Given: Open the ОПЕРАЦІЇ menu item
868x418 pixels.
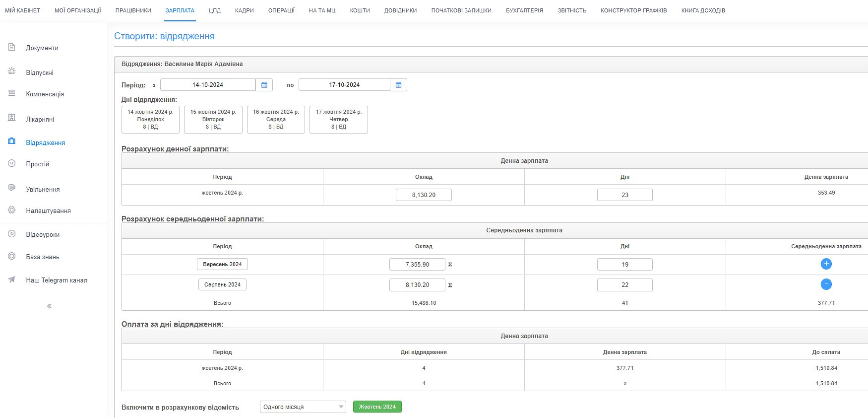Looking at the screenshot, I should (x=281, y=10).
